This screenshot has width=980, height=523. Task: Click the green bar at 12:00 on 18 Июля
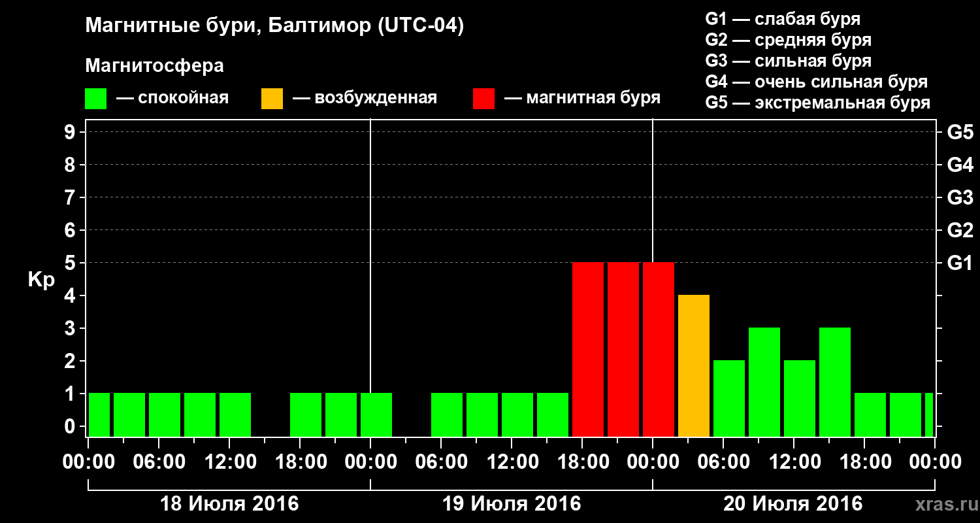tap(235, 415)
